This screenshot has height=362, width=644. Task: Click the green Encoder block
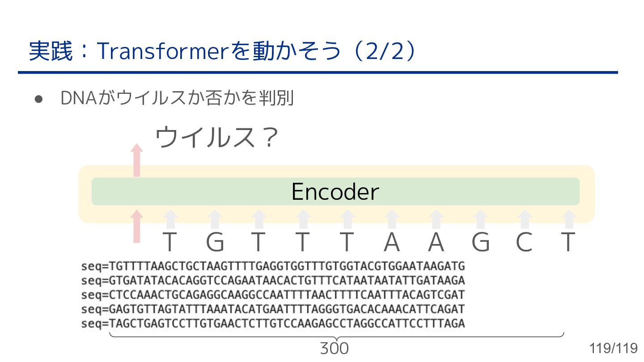pos(335,192)
